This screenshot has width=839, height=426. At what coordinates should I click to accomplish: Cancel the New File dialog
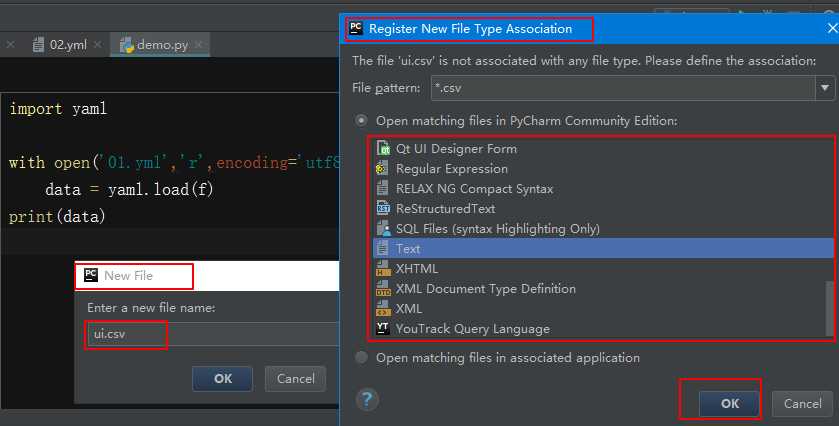[x=295, y=378]
